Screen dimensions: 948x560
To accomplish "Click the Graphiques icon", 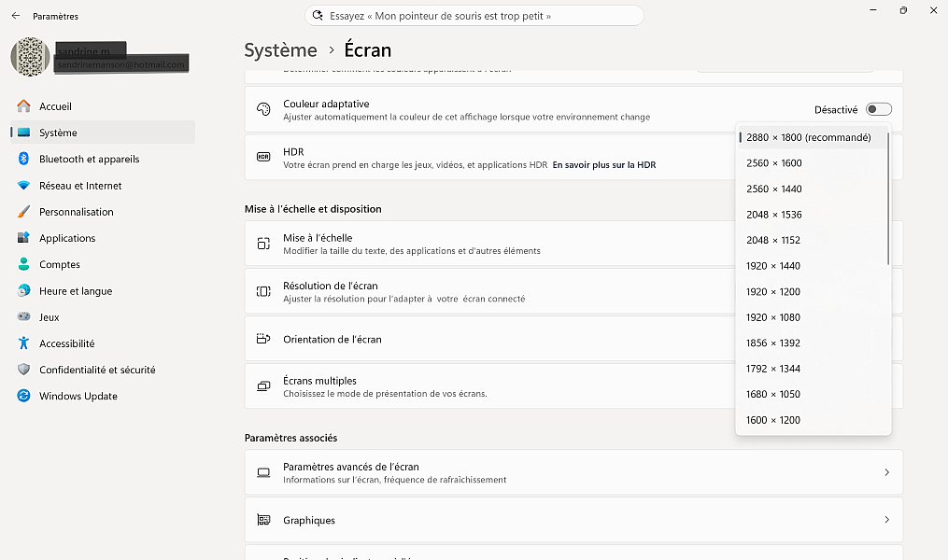I will (263, 520).
